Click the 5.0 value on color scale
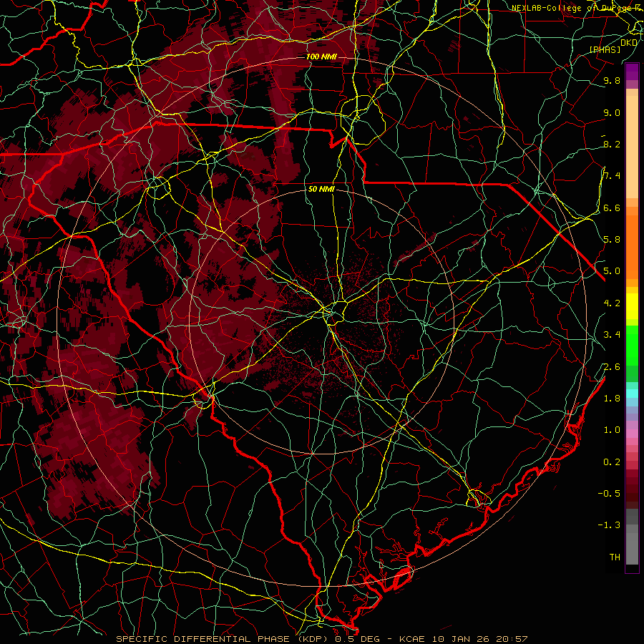 (612, 271)
